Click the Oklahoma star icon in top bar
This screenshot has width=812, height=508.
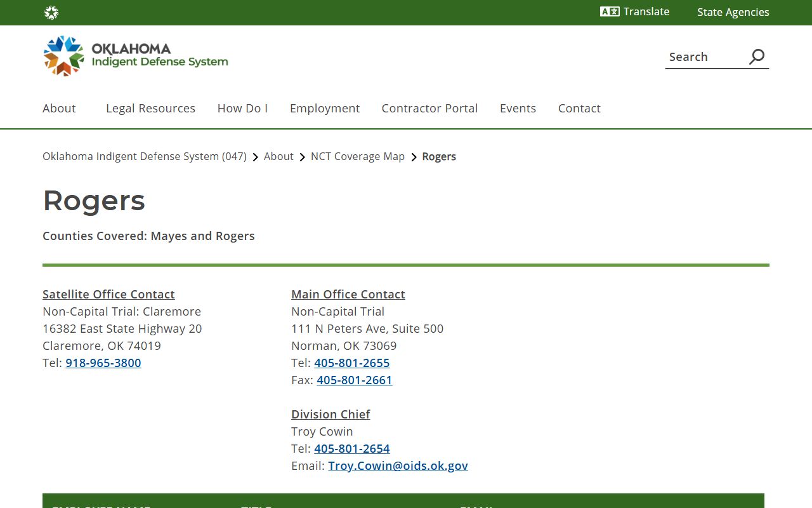(51, 13)
